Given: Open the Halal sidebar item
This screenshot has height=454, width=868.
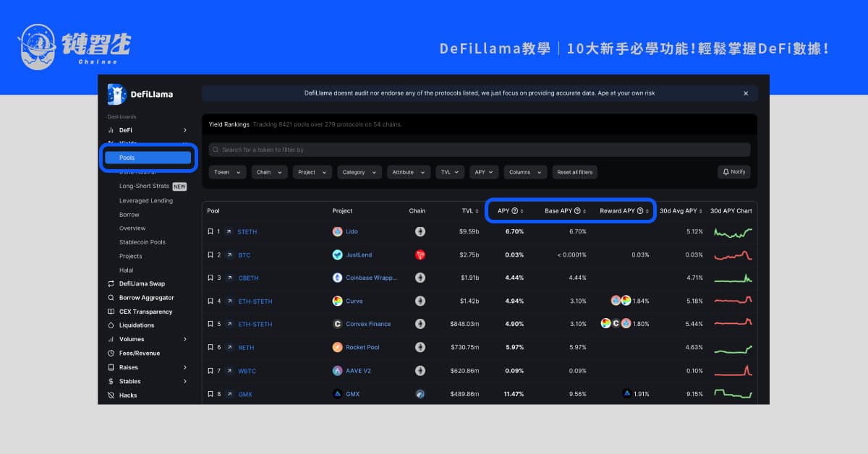Looking at the screenshot, I should tap(127, 270).
